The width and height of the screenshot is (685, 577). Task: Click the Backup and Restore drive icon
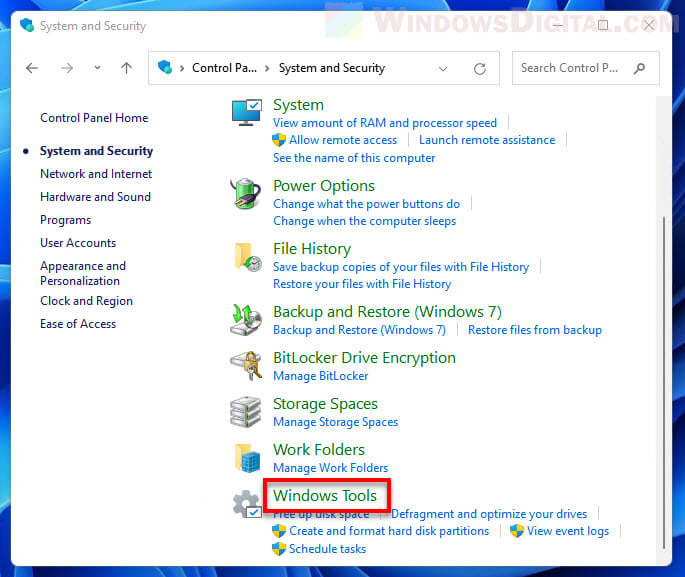(x=246, y=320)
